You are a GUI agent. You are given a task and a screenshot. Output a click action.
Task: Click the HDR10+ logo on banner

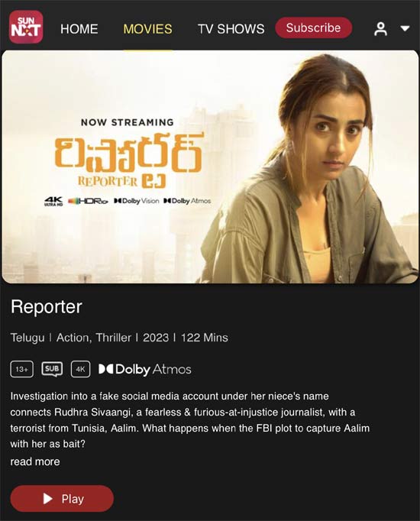88,201
